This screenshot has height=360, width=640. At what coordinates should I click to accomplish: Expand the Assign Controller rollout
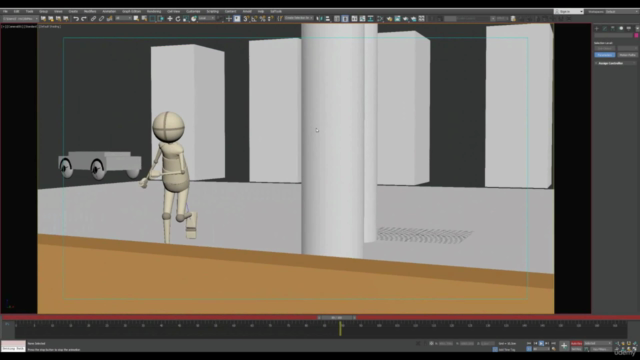tap(615, 63)
